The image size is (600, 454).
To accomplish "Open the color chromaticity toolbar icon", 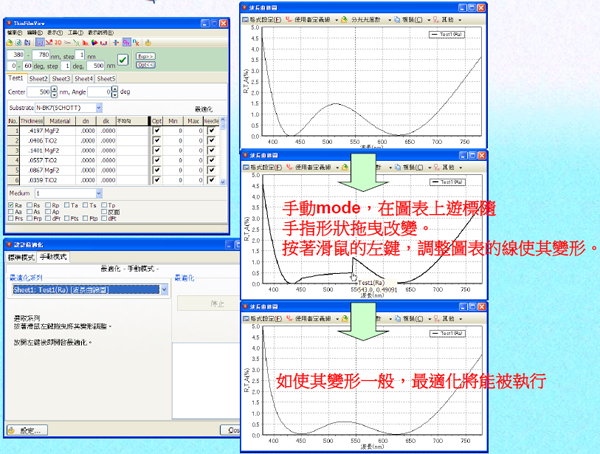I will click(x=94, y=43).
